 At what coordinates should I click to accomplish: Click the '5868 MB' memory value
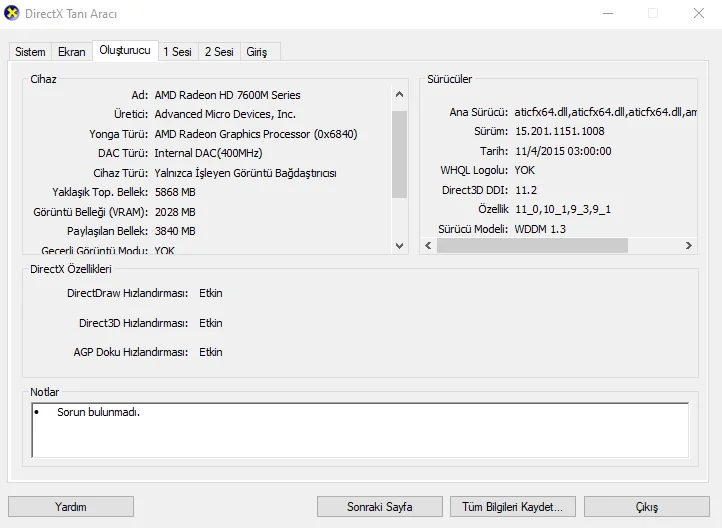pos(175,192)
